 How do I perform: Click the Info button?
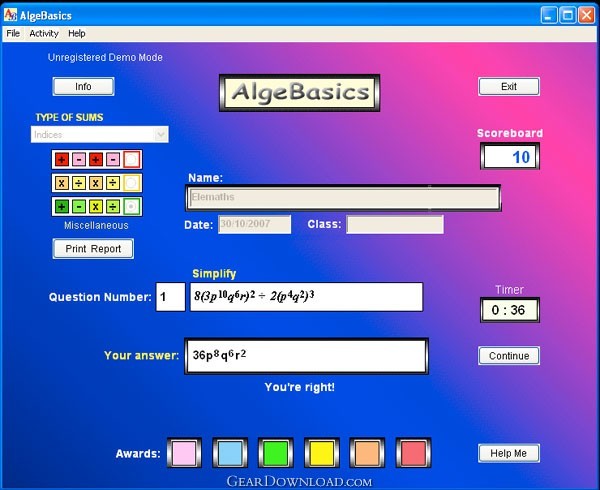(83, 86)
